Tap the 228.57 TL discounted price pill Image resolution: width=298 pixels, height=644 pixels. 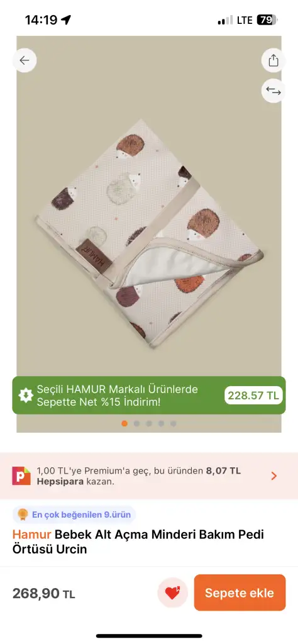pyautogui.click(x=253, y=396)
